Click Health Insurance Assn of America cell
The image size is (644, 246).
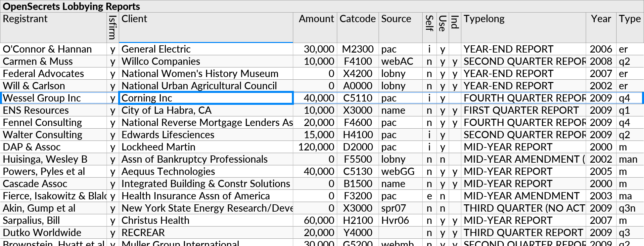(x=206, y=196)
